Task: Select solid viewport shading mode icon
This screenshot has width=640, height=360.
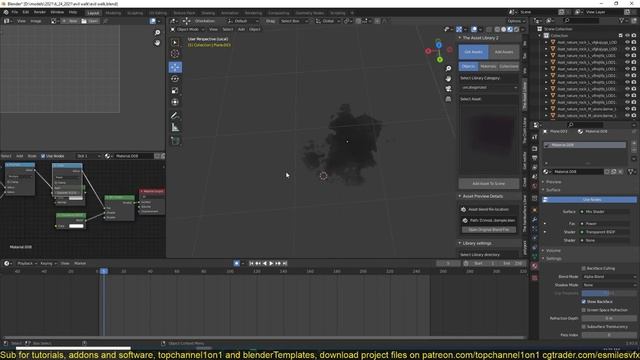Action: (504, 29)
